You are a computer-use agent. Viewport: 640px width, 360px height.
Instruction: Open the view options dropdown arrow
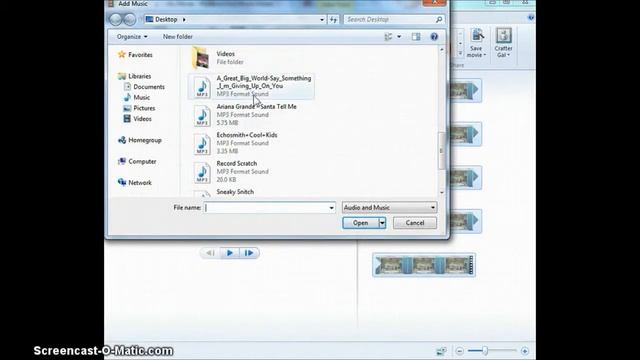click(x=399, y=37)
